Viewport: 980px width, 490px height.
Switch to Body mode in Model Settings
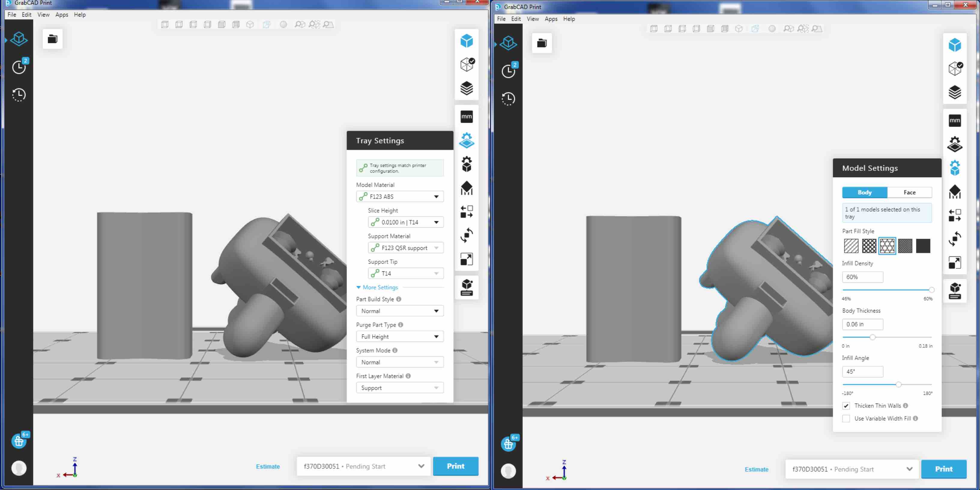click(x=864, y=192)
